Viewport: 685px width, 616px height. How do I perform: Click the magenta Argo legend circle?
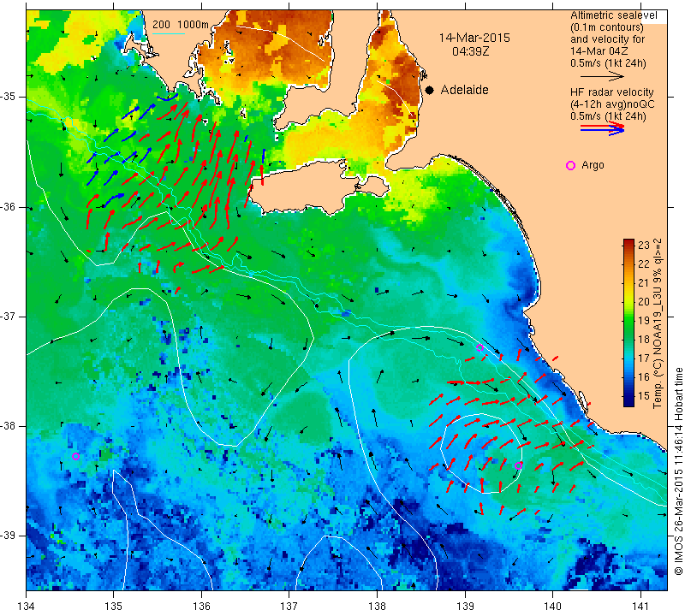pyautogui.click(x=570, y=165)
